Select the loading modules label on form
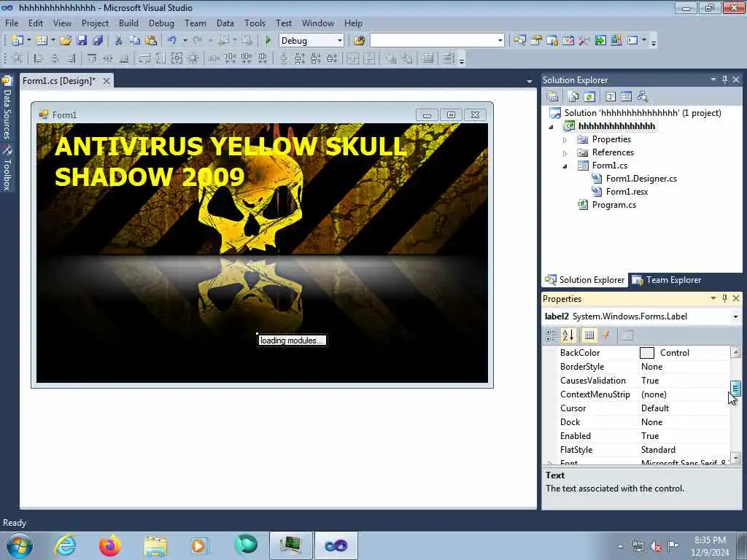The height and width of the screenshot is (560, 747). [292, 341]
